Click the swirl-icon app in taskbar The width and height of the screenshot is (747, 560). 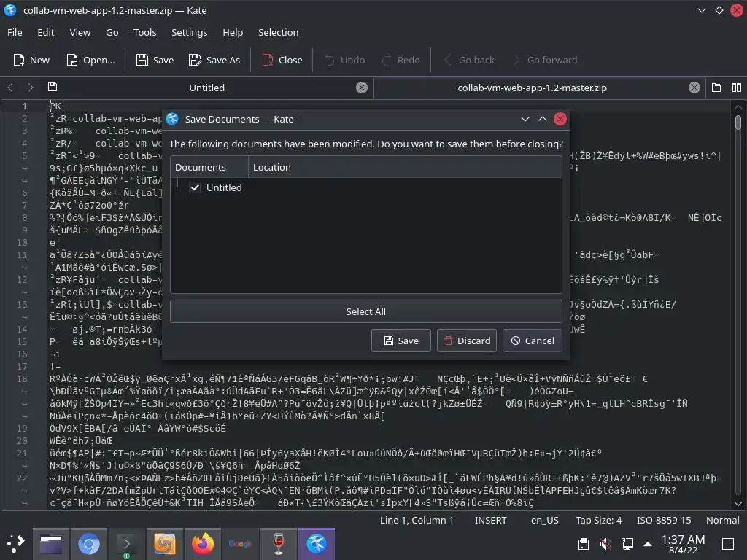(164, 544)
